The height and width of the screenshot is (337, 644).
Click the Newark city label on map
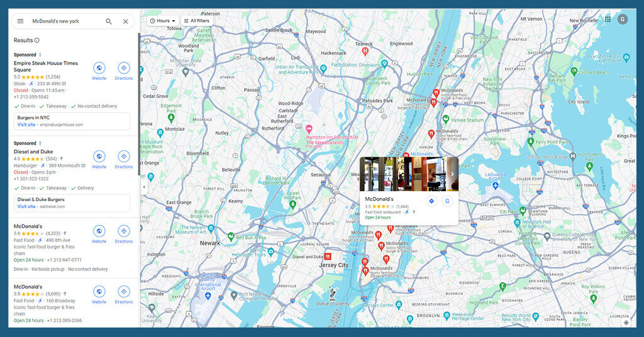tap(210, 243)
